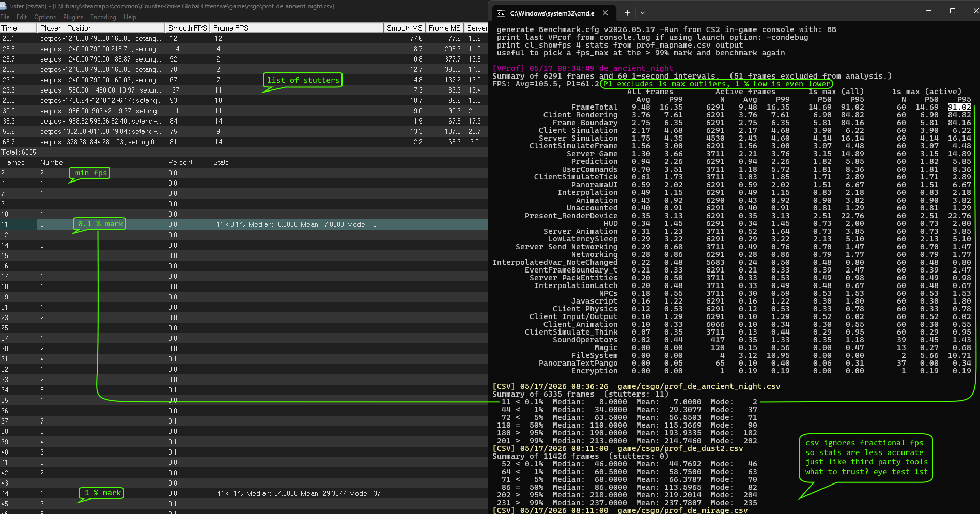Viewport: 980px width, 514px height.
Task: Select the stutter row at time 26.6
Action: tap(244, 90)
